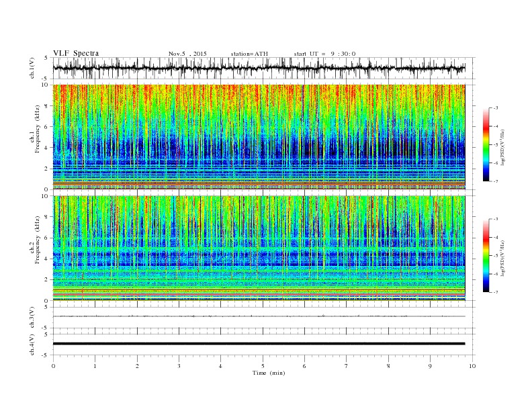Viewport: 532px width, 411px height.
Task: Click the "-3" label on ch.1 colorbar
Action: 495,108
